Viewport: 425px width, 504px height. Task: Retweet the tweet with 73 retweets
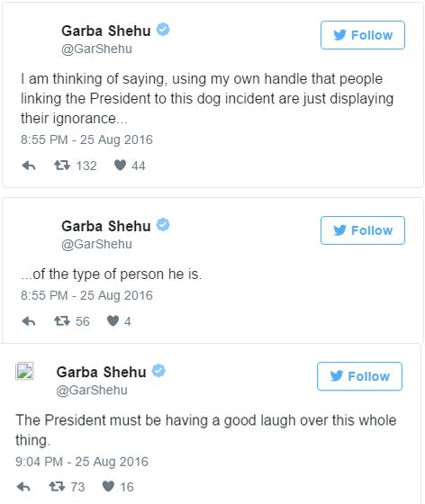point(57,486)
